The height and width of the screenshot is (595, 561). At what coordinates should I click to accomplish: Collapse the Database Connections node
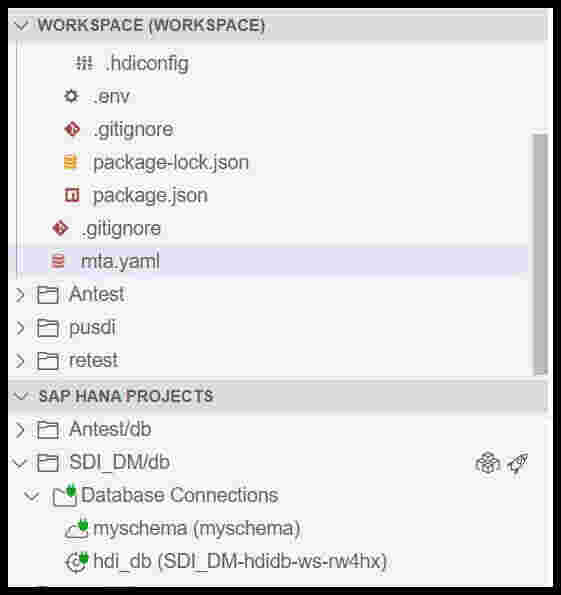pos(31,495)
